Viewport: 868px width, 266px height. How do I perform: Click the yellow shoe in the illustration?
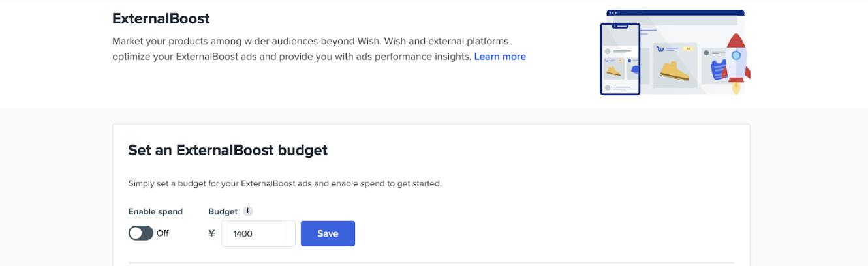point(674,69)
